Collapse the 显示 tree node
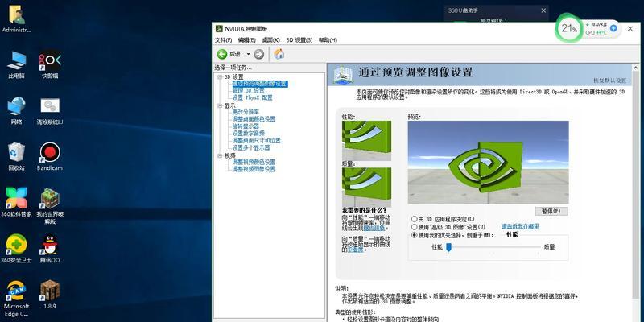644x322 pixels. tap(219, 105)
